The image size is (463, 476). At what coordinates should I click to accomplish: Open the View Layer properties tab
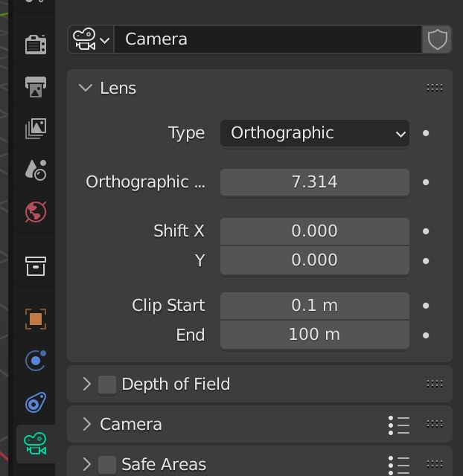click(35, 128)
